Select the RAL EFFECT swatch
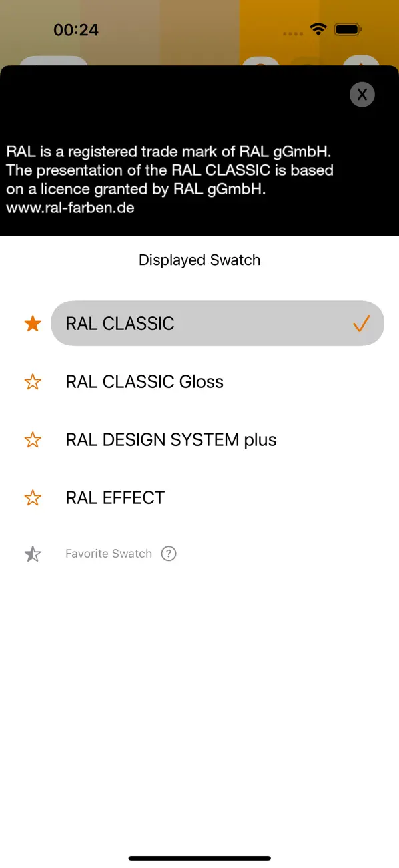The width and height of the screenshot is (399, 868). [x=115, y=497]
